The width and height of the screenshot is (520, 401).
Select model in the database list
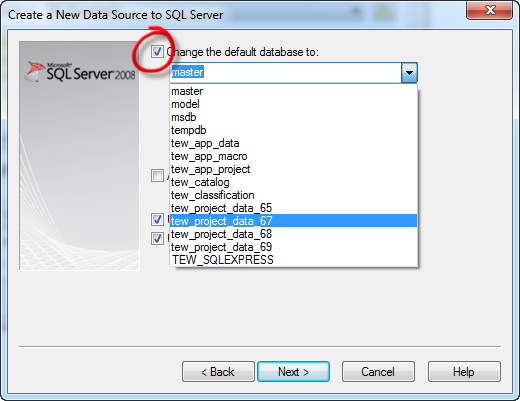click(x=293, y=104)
